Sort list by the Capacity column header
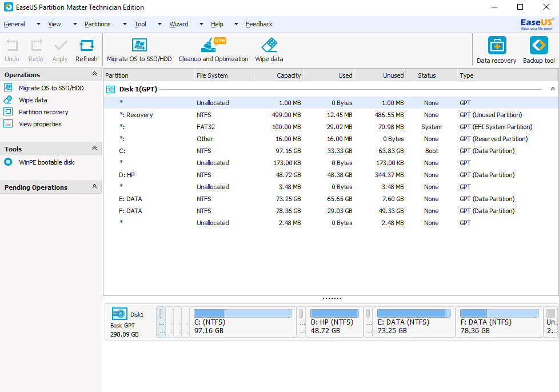 (277, 75)
